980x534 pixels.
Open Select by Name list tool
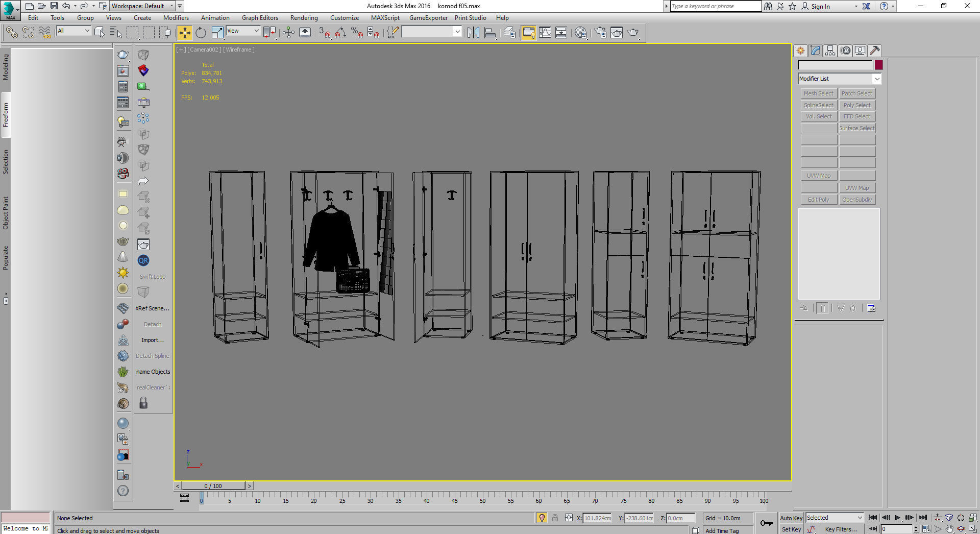coord(116,33)
